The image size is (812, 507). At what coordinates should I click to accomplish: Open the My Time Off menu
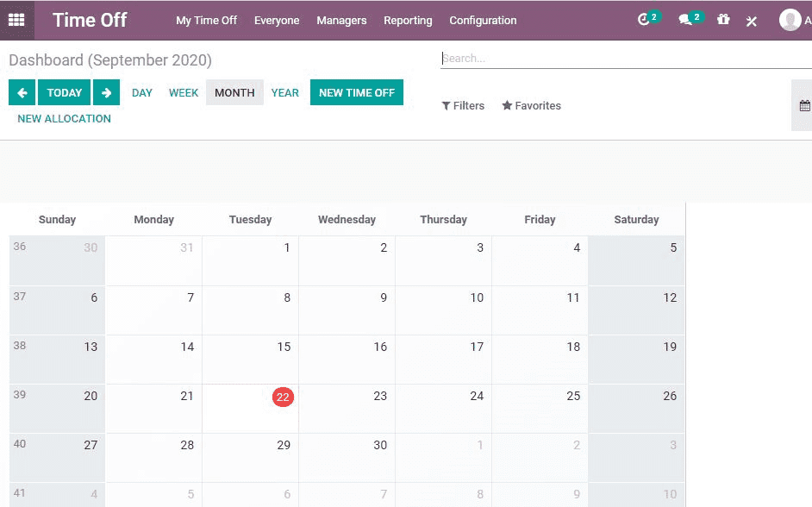click(206, 20)
